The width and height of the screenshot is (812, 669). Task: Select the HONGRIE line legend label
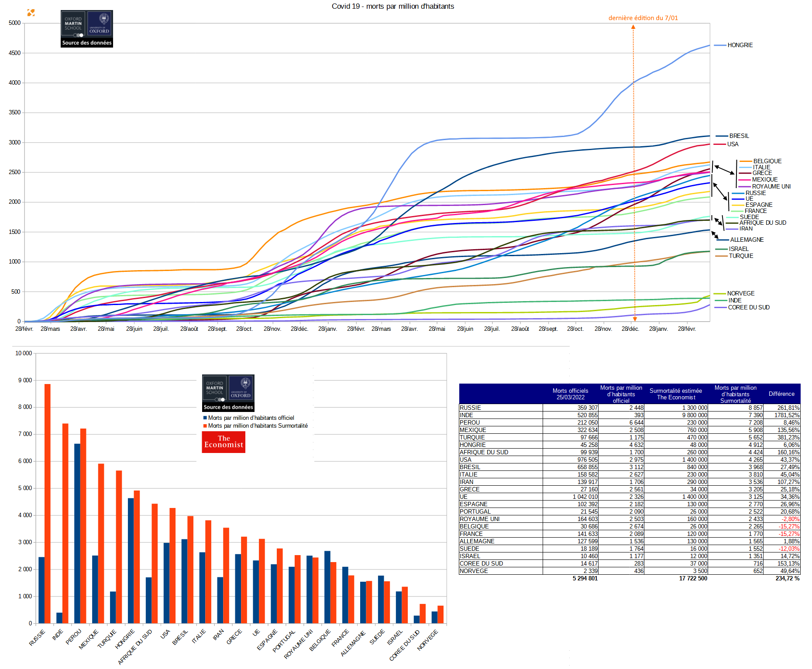(740, 45)
